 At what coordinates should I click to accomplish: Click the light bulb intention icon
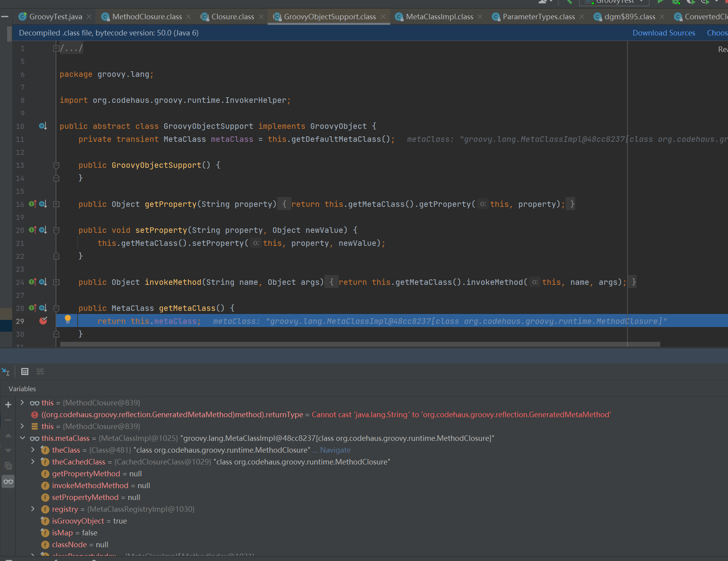point(68,320)
